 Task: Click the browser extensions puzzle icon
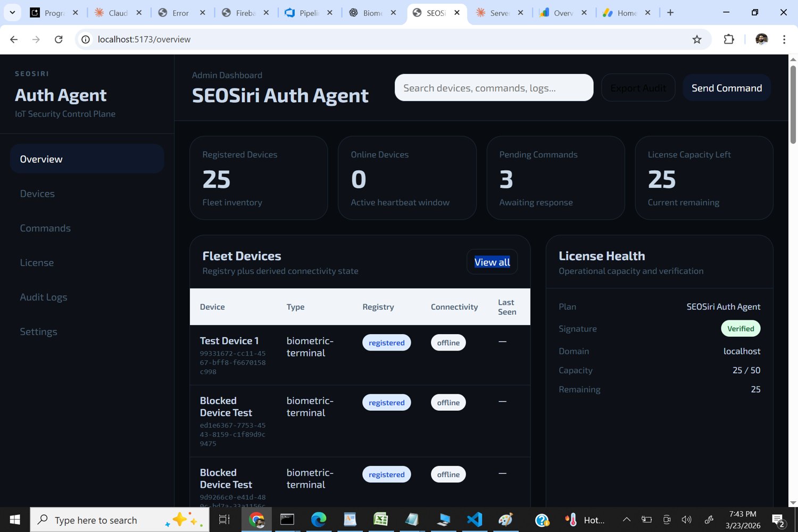tap(729, 39)
